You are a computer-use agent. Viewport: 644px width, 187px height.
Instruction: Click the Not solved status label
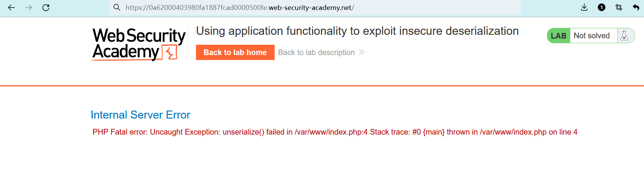tap(592, 36)
